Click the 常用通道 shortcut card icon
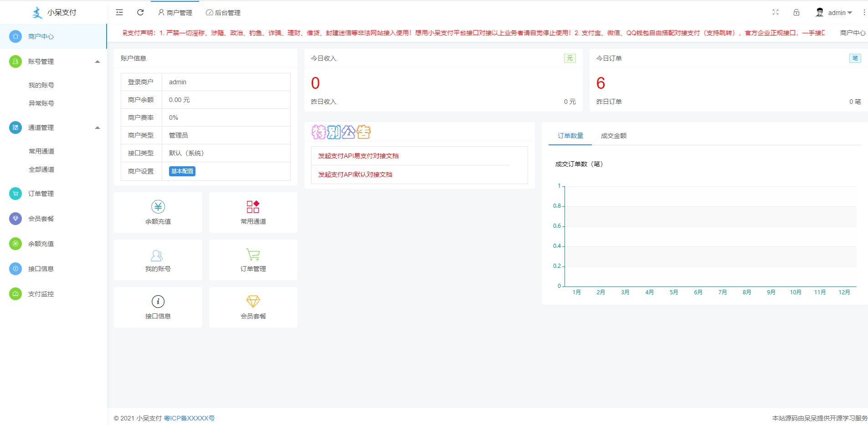The image size is (868, 425). pos(253,206)
